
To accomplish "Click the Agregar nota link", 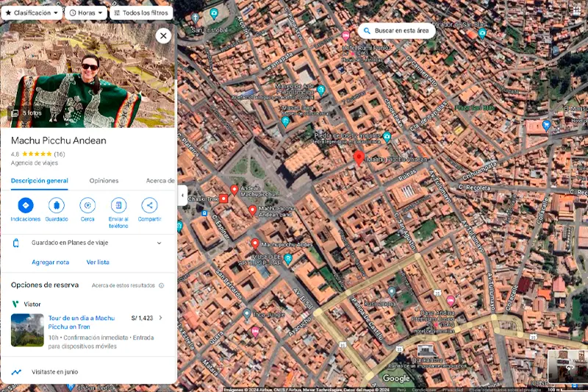I will tap(50, 262).
